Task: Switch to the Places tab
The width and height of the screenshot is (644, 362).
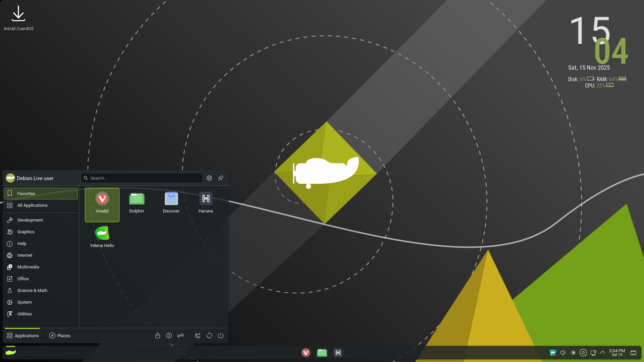Action: tap(60, 336)
